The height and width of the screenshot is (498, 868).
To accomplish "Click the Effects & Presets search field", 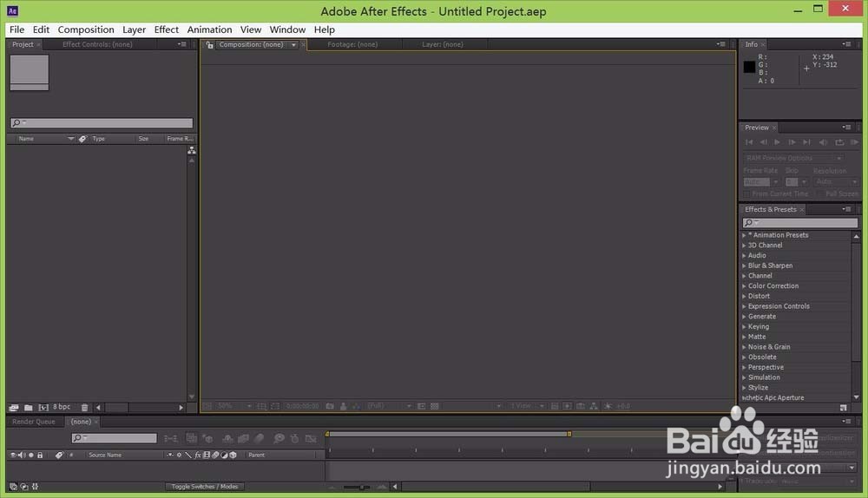I will coord(800,222).
